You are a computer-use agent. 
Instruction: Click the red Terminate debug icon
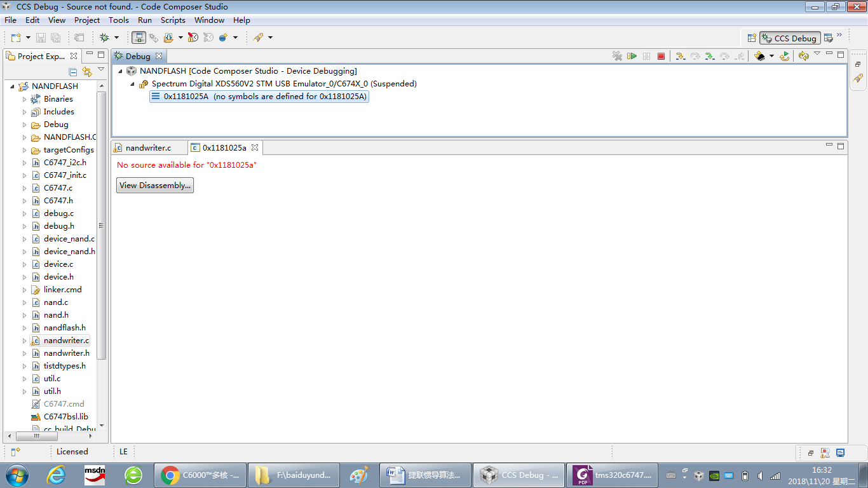(x=661, y=56)
